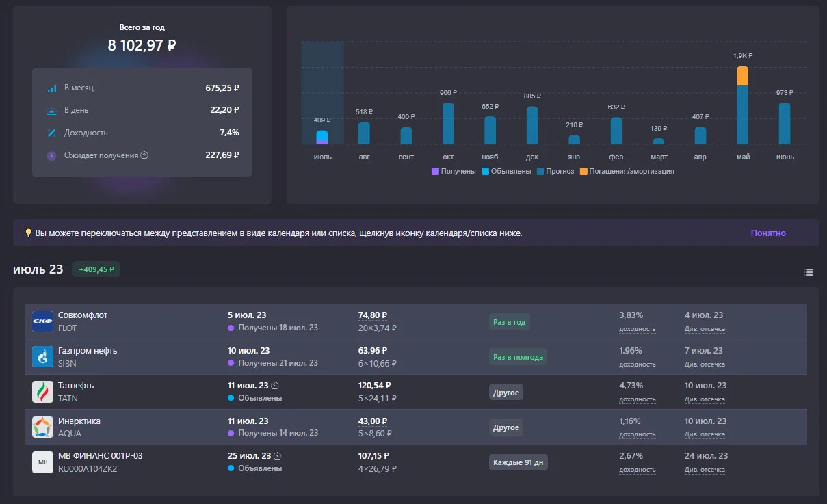
Task: Show help for Ожидает получения
Action: (144, 155)
